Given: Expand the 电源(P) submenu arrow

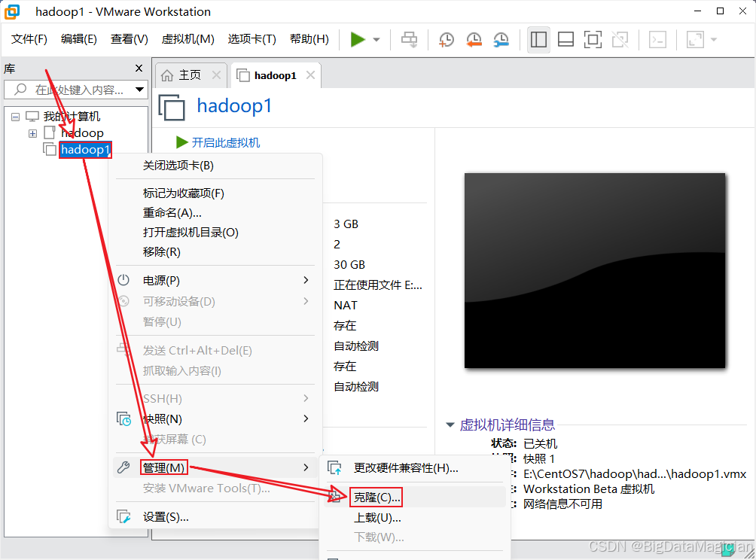Looking at the screenshot, I should [x=306, y=280].
